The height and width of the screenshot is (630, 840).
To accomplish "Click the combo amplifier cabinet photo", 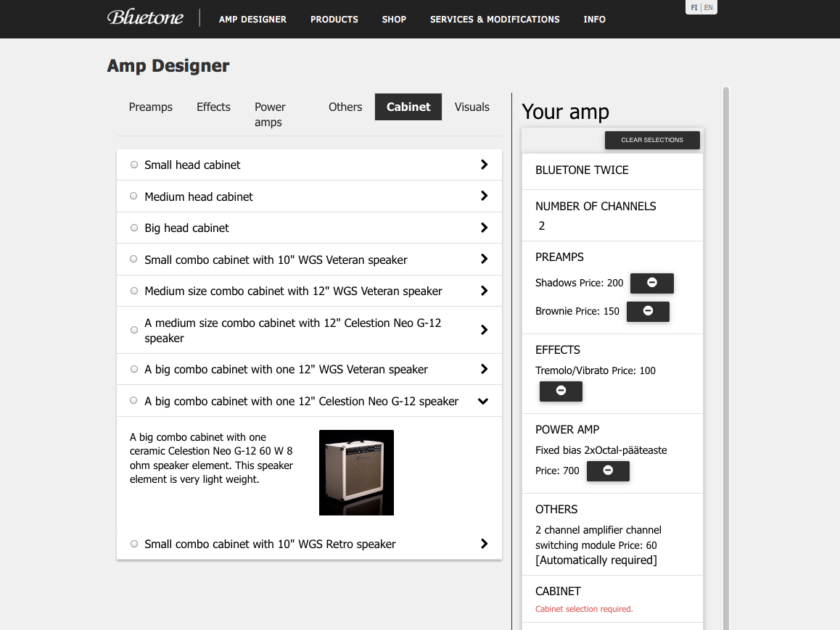I will click(x=356, y=473).
